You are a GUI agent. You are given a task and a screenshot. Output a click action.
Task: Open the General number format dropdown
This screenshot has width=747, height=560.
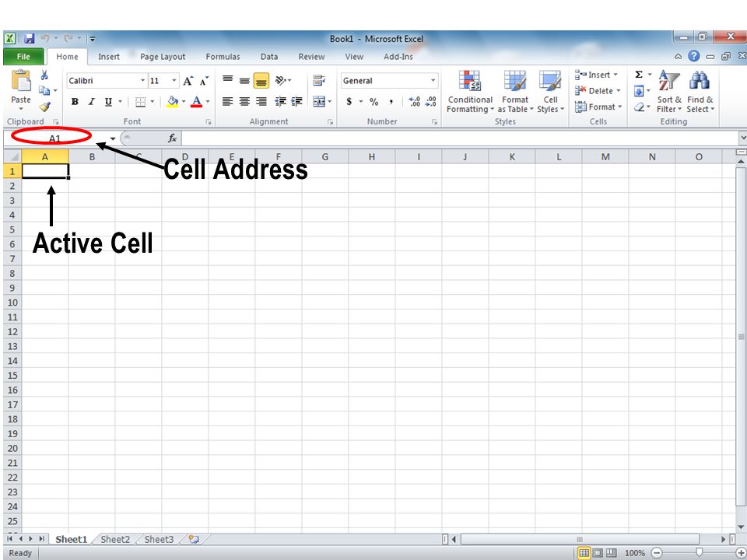click(x=433, y=80)
